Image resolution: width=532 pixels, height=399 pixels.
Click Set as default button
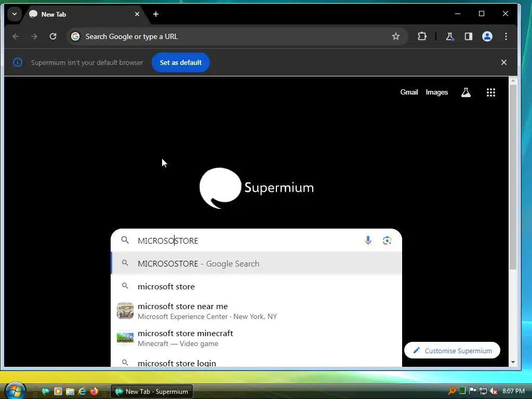180,62
